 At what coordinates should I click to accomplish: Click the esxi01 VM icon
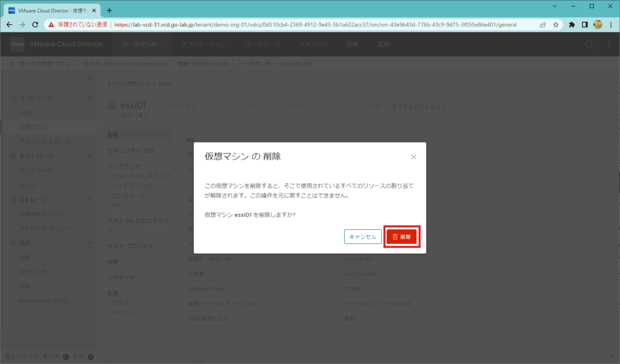pyautogui.click(x=112, y=106)
